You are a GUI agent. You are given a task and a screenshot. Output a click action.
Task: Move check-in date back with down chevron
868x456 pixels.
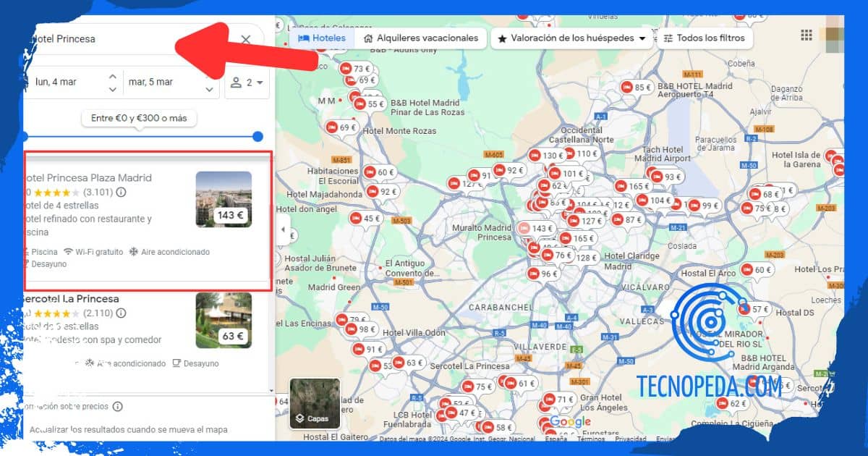112,89
